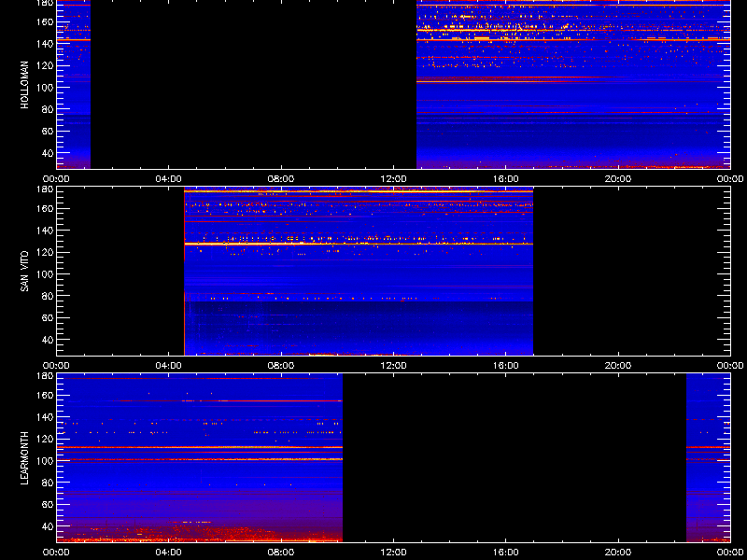Pick the 08:00 time label under San Vito plot

click(281, 366)
